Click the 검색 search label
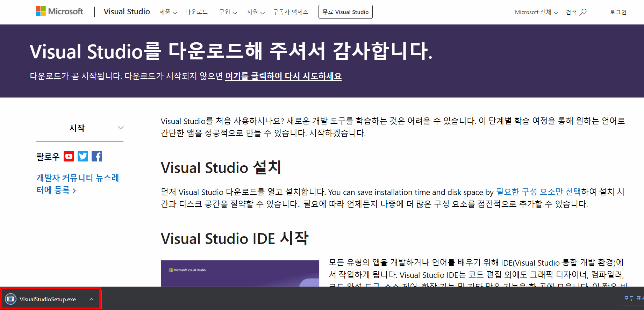Viewport: 644px width, 310px height. click(571, 12)
